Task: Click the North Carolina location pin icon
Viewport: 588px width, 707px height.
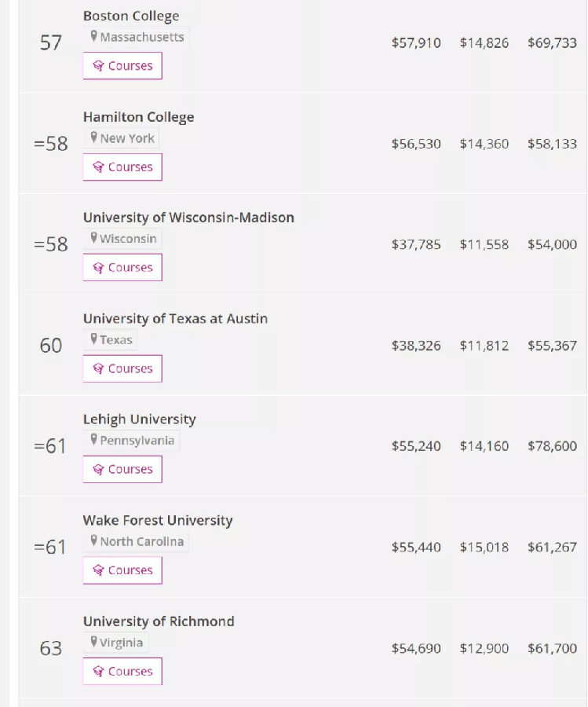Action: pyautogui.click(x=94, y=541)
